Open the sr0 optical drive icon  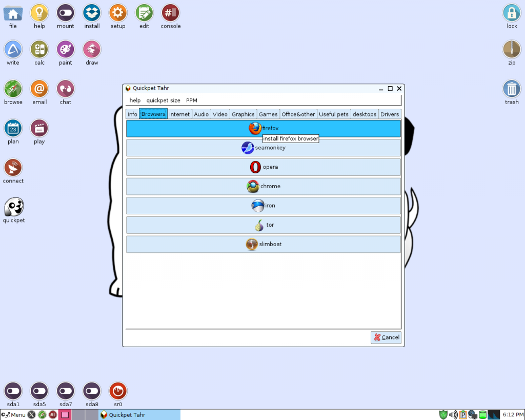click(118, 394)
